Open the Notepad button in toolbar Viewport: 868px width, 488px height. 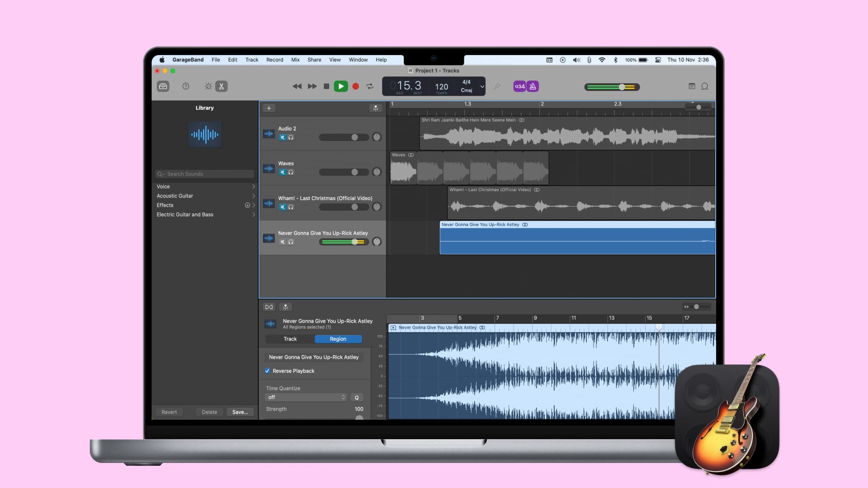[692, 86]
